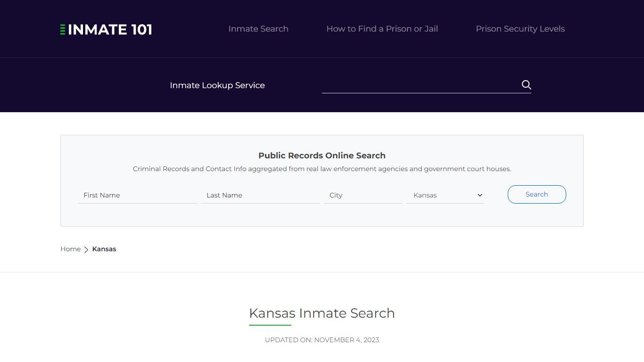Click the state selector's down arrow
The width and height of the screenshot is (644, 362).
(480, 195)
